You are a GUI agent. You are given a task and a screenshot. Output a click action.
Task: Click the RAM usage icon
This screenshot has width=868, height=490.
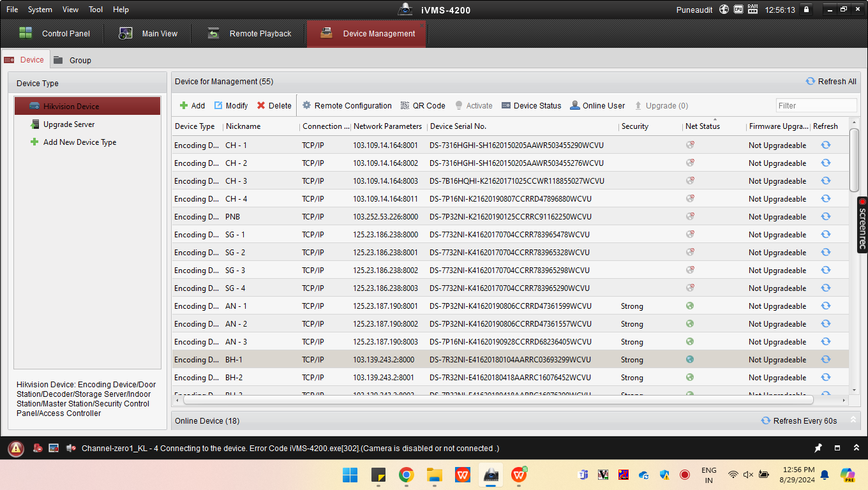753,10
